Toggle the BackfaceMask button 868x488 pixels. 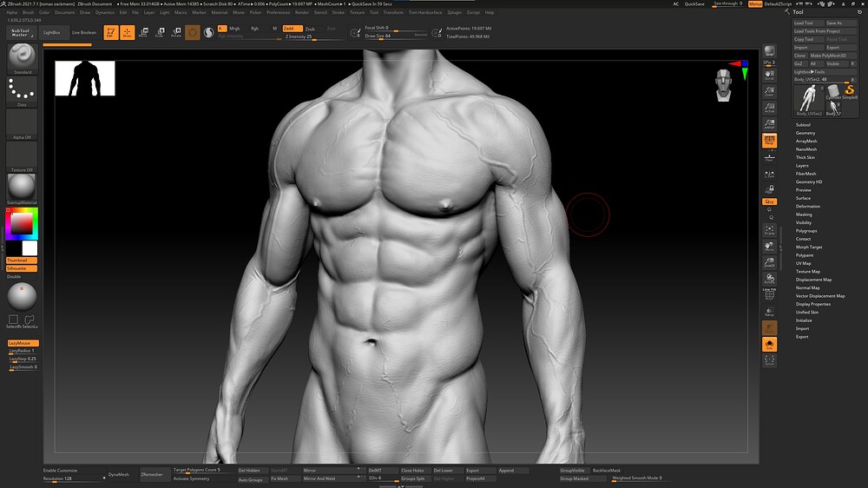(607, 471)
